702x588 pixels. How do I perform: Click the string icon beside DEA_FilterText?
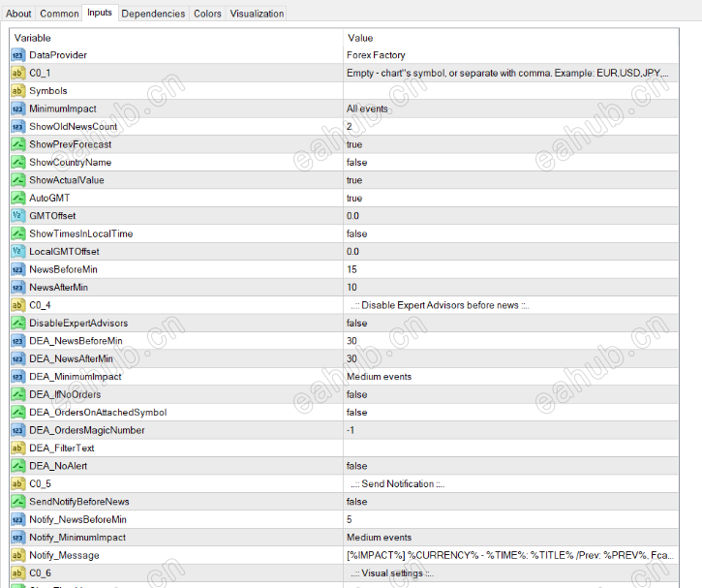point(17,448)
